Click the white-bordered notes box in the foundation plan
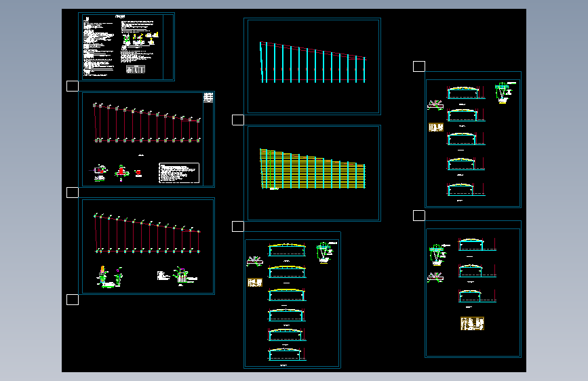This screenshot has height=381, width=588. point(179,173)
